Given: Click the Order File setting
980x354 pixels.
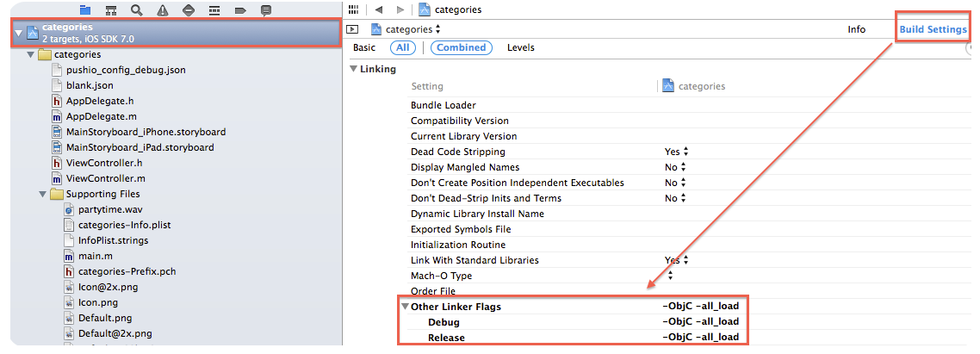Looking at the screenshot, I should click(x=433, y=291).
